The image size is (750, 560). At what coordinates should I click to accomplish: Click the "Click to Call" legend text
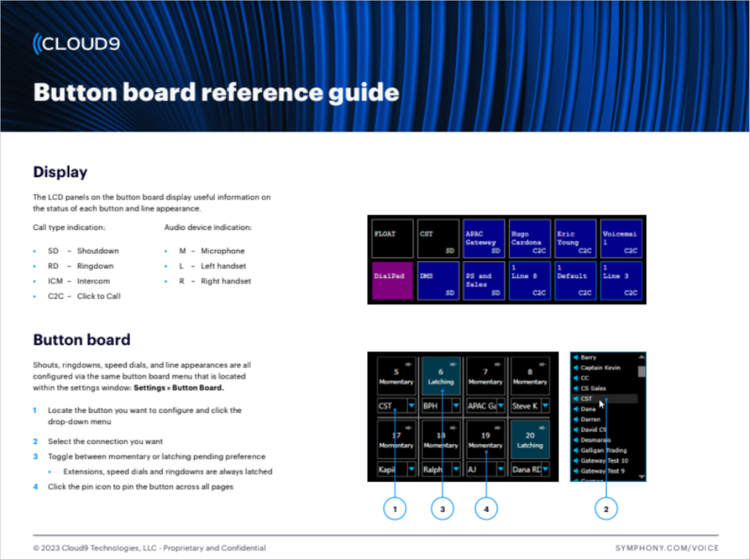coord(99,296)
